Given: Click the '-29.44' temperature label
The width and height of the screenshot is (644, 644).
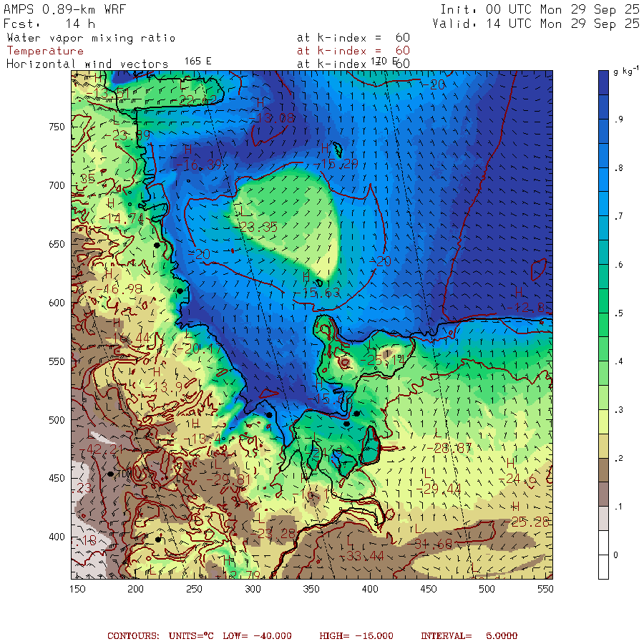Looking at the screenshot, I should point(439,489).
